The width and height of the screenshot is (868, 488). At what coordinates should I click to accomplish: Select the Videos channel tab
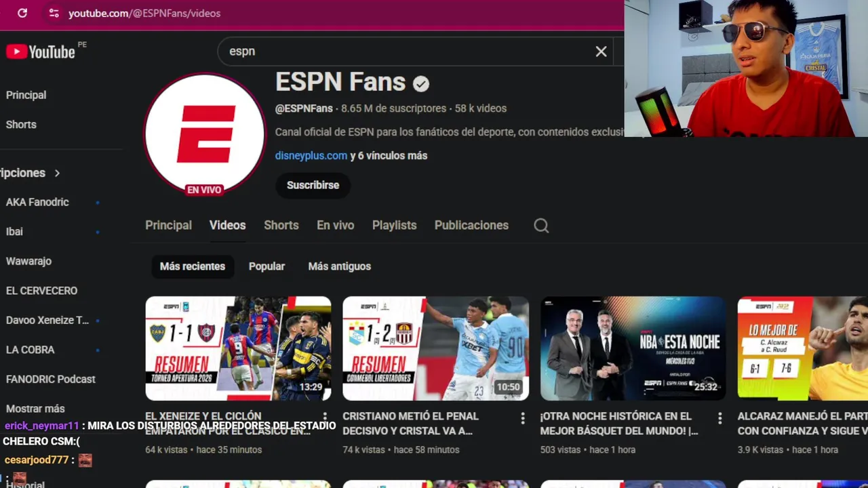tap(227, 225)
